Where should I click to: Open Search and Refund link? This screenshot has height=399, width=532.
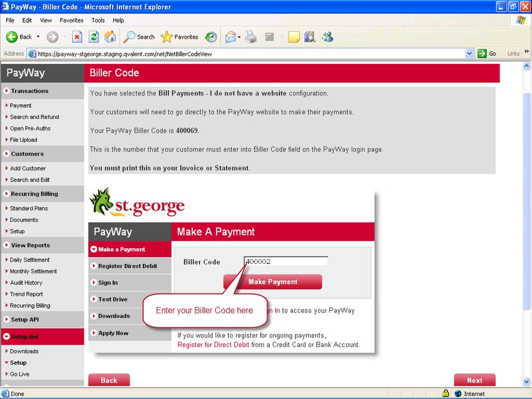(34, 117)
